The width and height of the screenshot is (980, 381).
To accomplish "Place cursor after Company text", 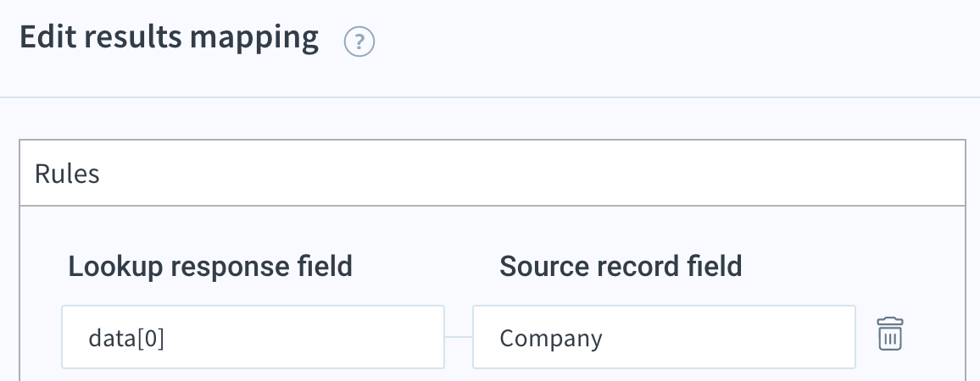I will pyautogui.click(x=604, y=338).
